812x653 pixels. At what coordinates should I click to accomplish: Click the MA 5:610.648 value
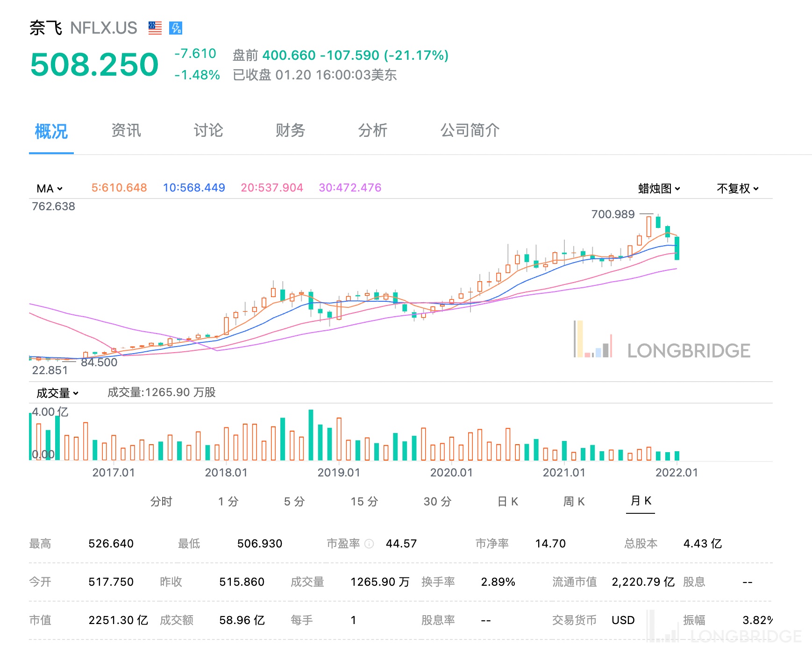[x=119, y=188]
